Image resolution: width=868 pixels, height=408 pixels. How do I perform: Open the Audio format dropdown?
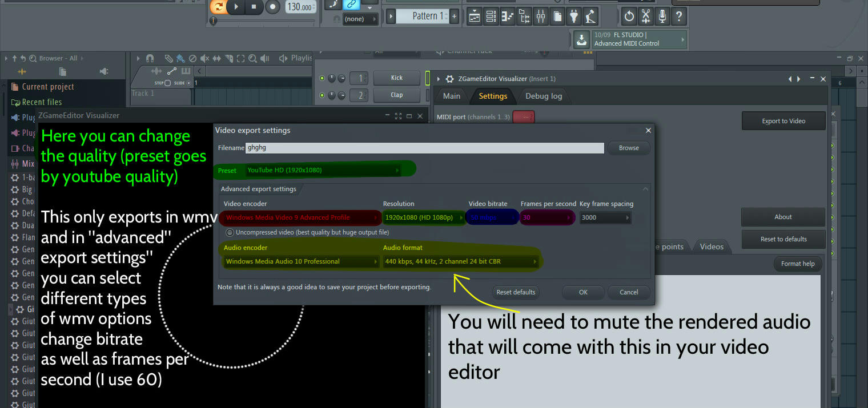click(x=460, y=261)
